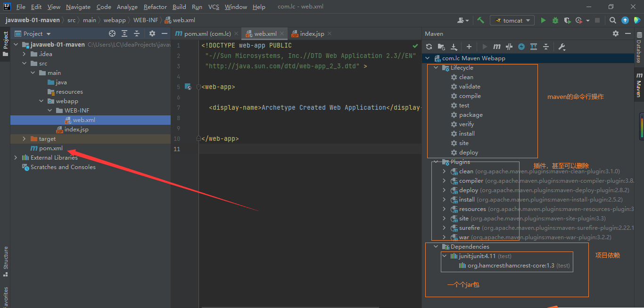
Task: Switch to pom.xml (com.lc) tab
Action: click(x=208, y=34)
